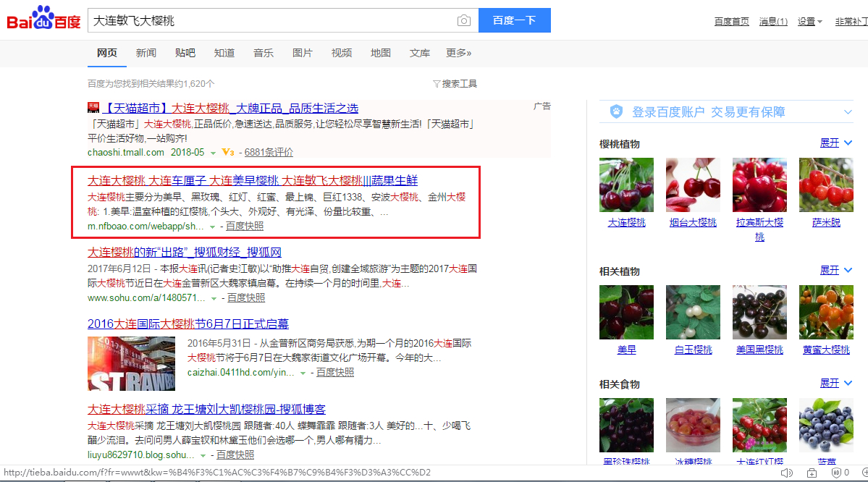Switch to 图片 tab
868x482 pixels.
tap(303, 53)
